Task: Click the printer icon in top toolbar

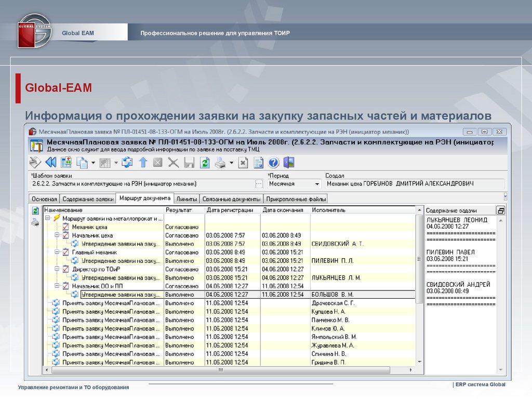Action: [221, 163]
